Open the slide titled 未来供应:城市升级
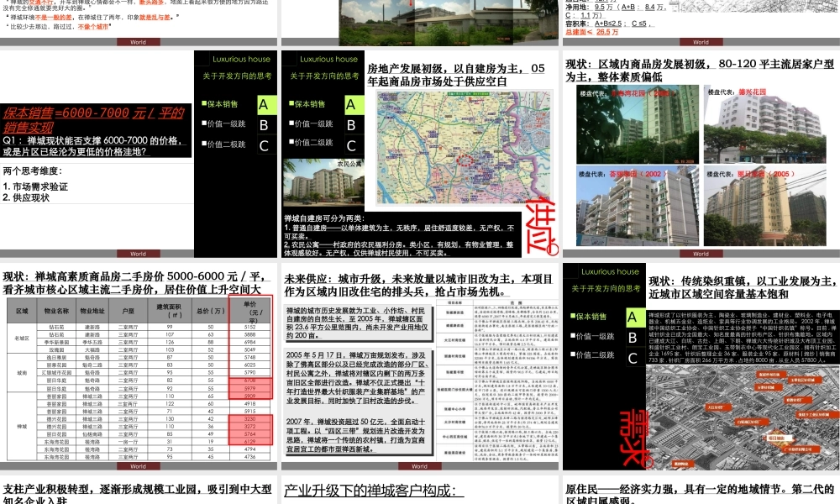The height and width of the screenshot is (504, 840). 419,366
